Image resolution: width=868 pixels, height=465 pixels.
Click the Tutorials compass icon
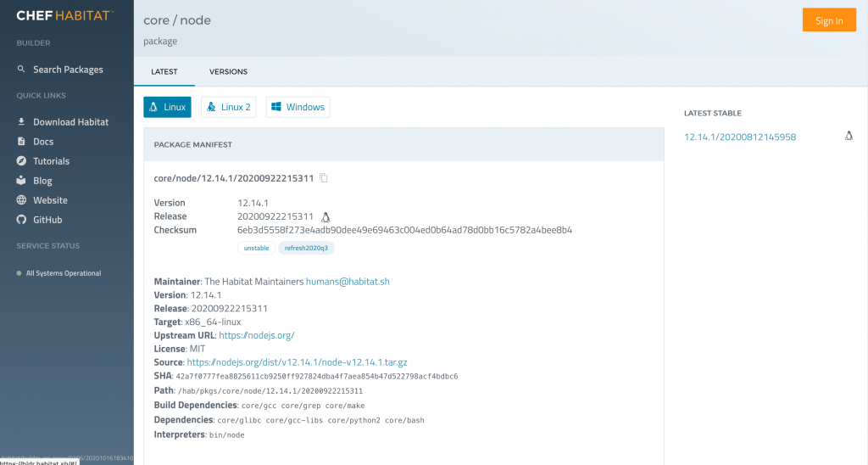point(21,160)
